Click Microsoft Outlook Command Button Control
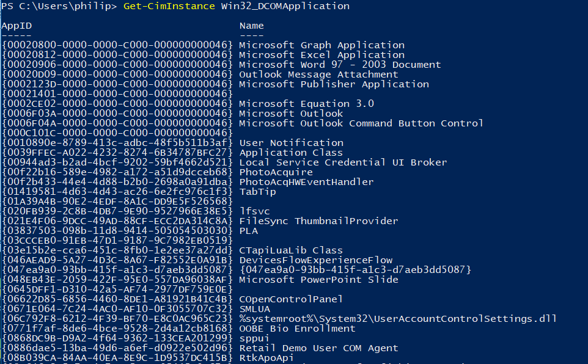Image resolution: width=588 pixels, height=364 pixels. click(x=361, y=123)
